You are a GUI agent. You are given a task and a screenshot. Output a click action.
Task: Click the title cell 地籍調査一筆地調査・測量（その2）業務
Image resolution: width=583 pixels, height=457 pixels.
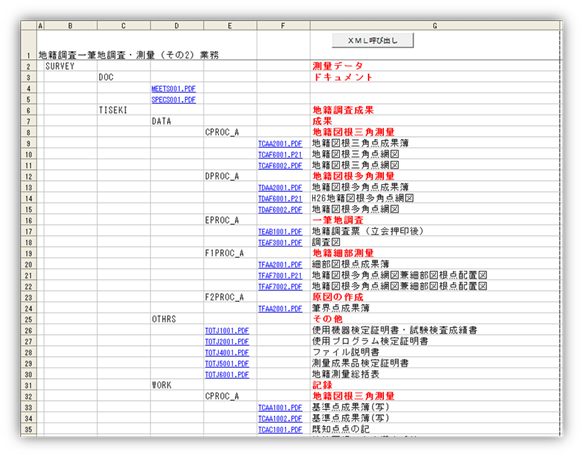click(x=129, y=55)
